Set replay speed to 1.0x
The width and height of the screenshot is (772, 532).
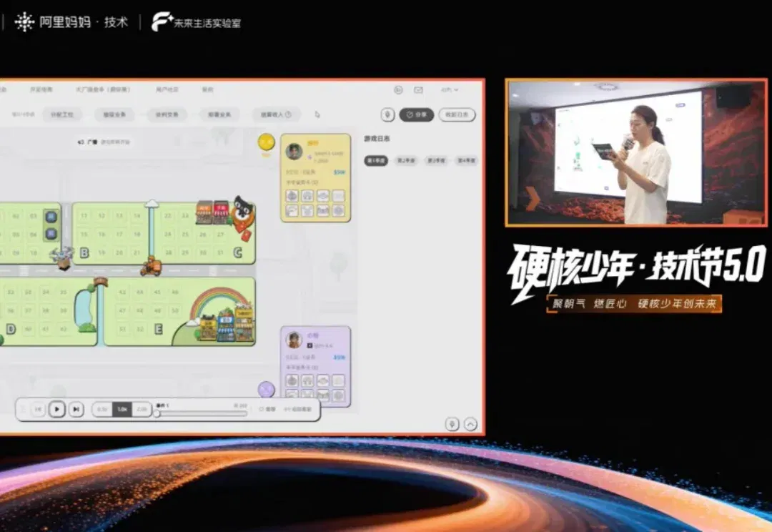point(122,409)
